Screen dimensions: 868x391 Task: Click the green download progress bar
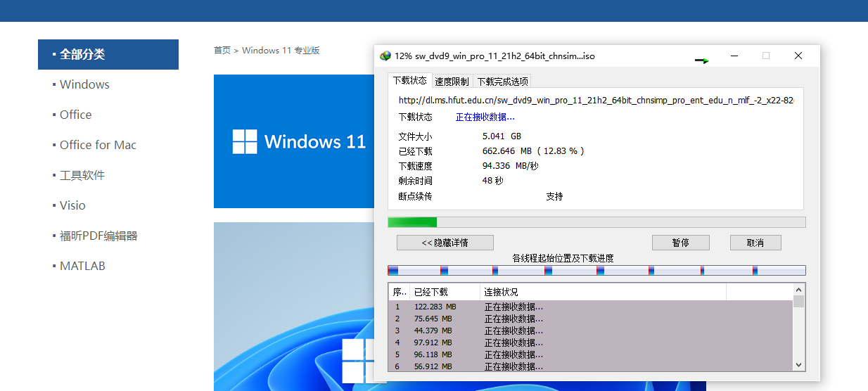596,222
